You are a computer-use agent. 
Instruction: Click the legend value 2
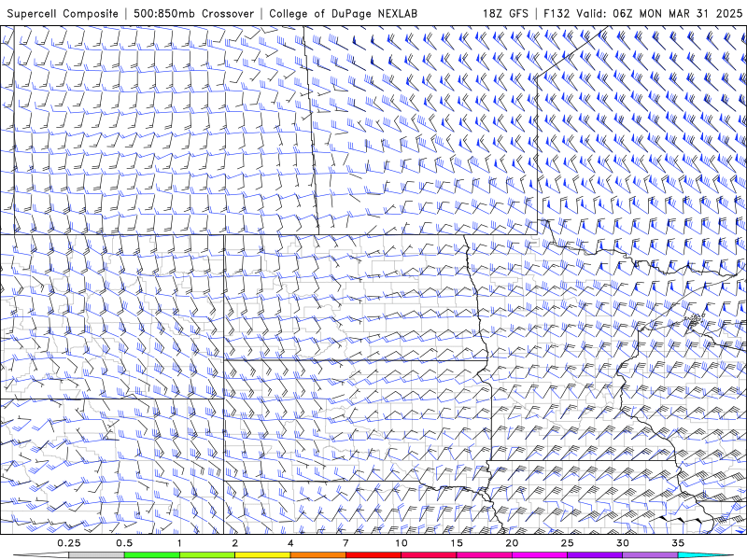pos(235,543)
